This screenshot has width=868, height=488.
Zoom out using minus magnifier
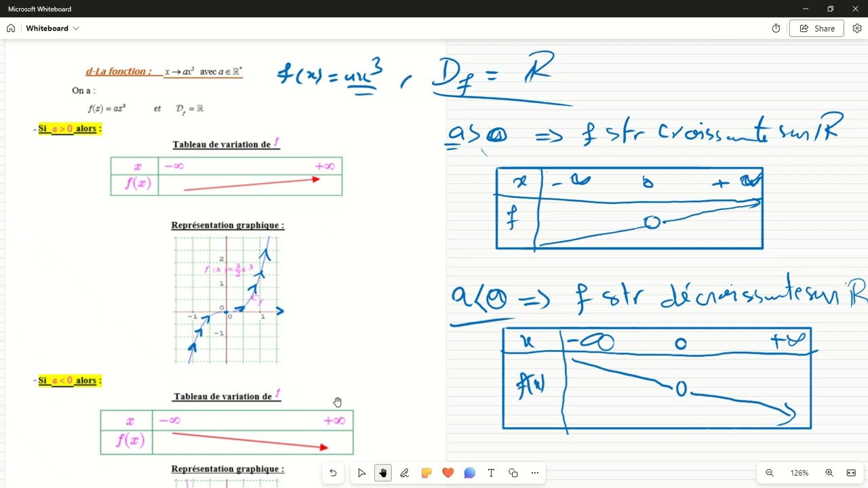[770, 473]
